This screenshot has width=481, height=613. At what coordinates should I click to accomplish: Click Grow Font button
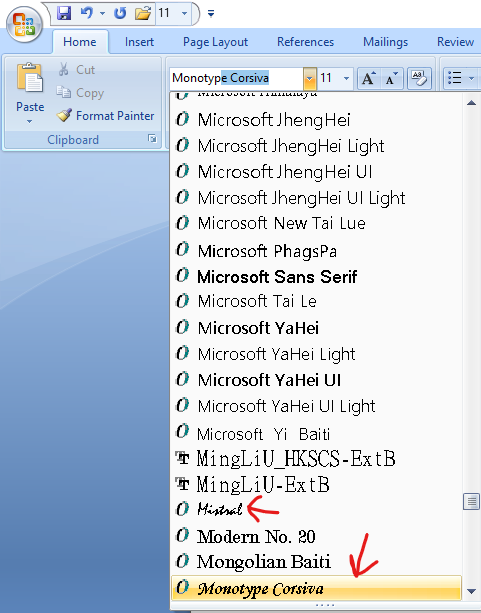coord(368,78)
